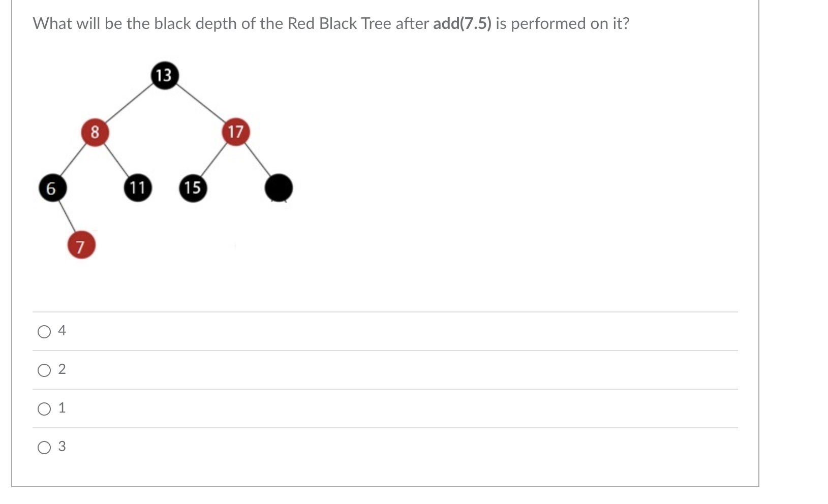Image resolution: width=828 pixels, height=504 pixels.
Task: Select the black node labeled 15
Action: pyautogui.click(x=192, y=188)
